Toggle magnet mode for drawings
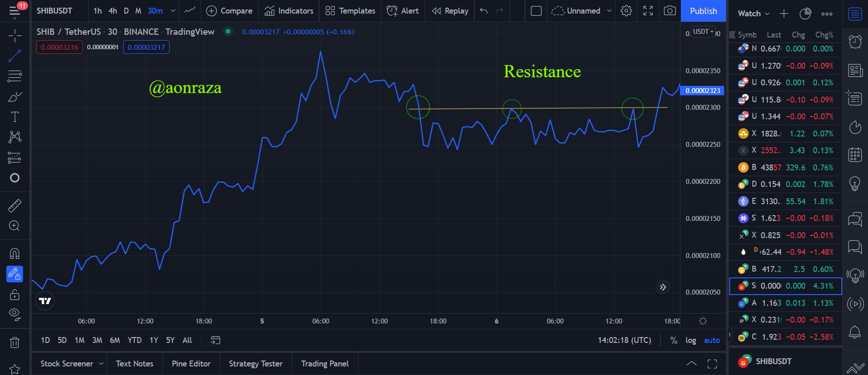This screenshot has height=375, width=868. click(x=14, y=253)
